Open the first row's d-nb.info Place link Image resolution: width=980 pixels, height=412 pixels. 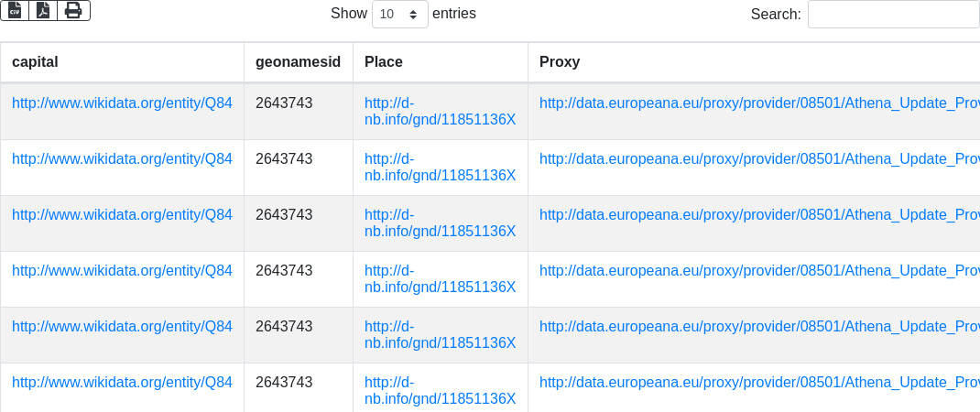[440, 112]
